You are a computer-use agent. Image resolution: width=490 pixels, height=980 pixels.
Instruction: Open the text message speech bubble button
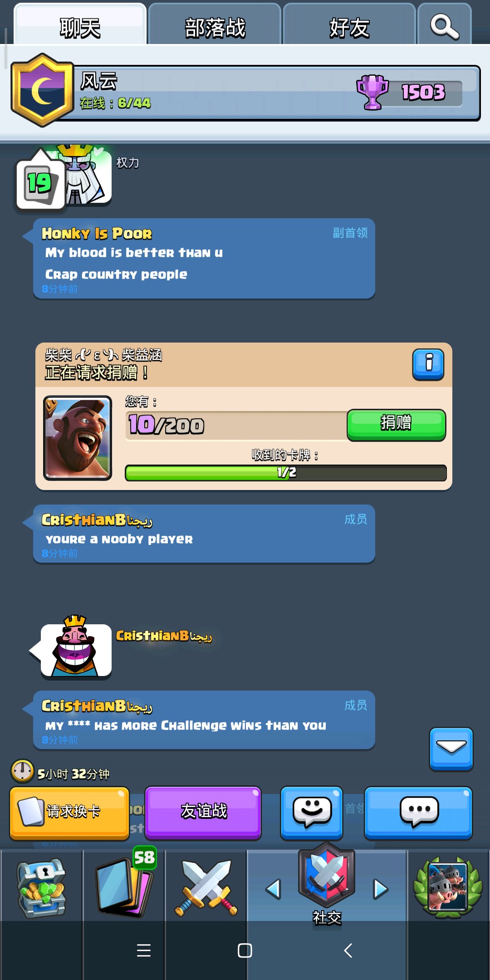[x=419, y=813]
